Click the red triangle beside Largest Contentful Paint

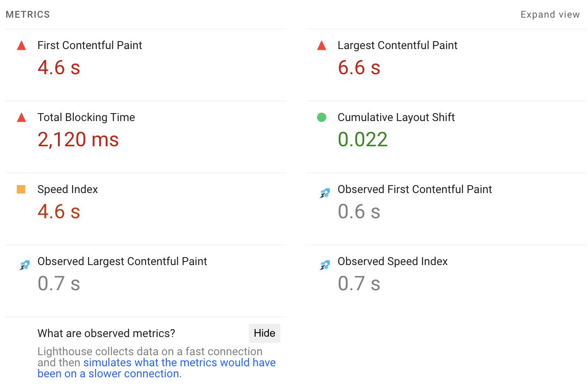pyautogui.click(x=321, y=46)
